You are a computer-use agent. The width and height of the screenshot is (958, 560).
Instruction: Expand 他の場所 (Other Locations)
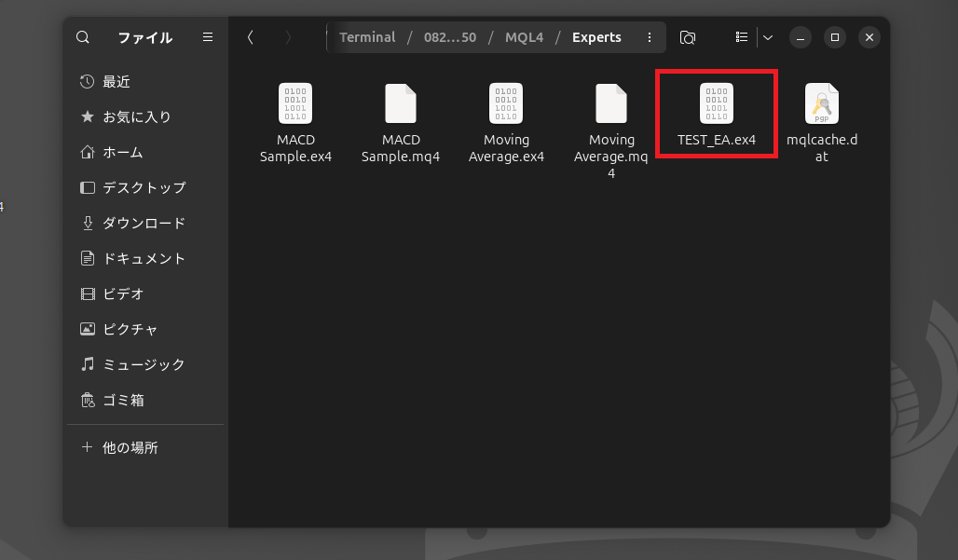[130, 447]
